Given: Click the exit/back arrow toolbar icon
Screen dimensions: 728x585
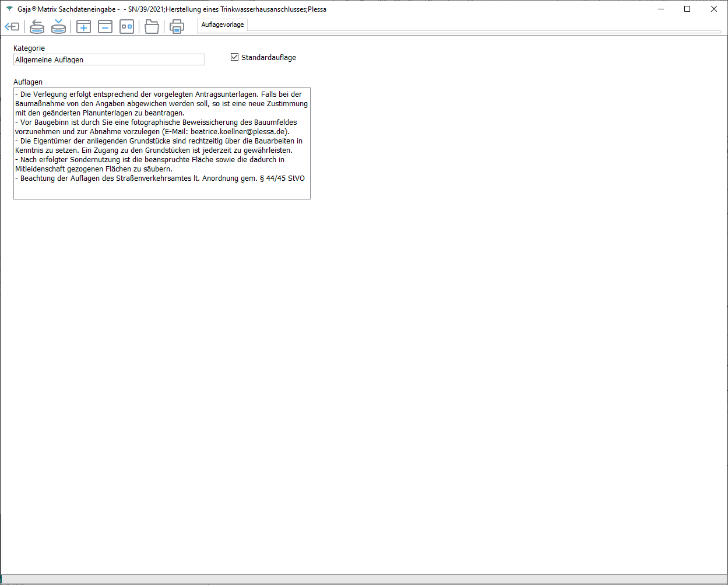Looking at the screenshot, I should [x=12, y=27].
